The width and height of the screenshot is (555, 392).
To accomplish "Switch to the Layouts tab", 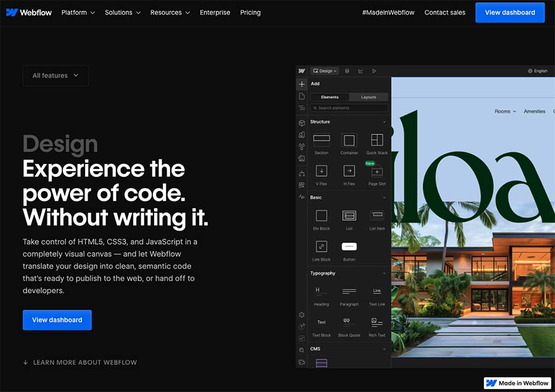I will click(369, 97).
